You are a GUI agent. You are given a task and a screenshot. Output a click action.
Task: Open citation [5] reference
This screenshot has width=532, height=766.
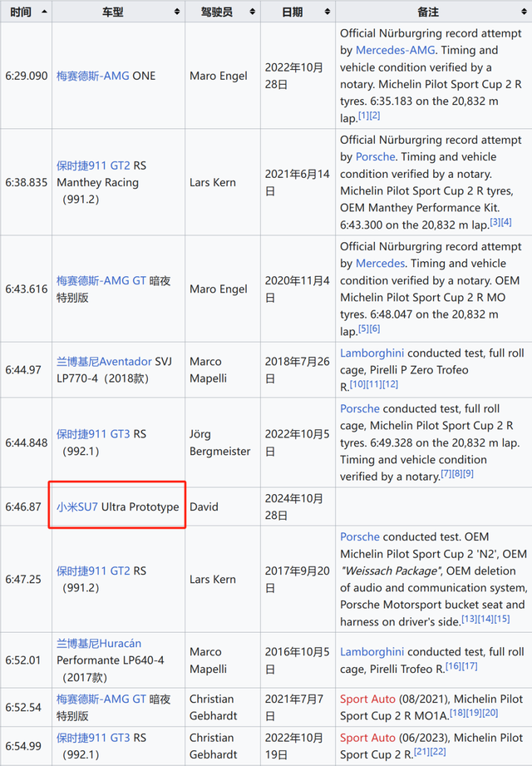click(x=363, y=329)
